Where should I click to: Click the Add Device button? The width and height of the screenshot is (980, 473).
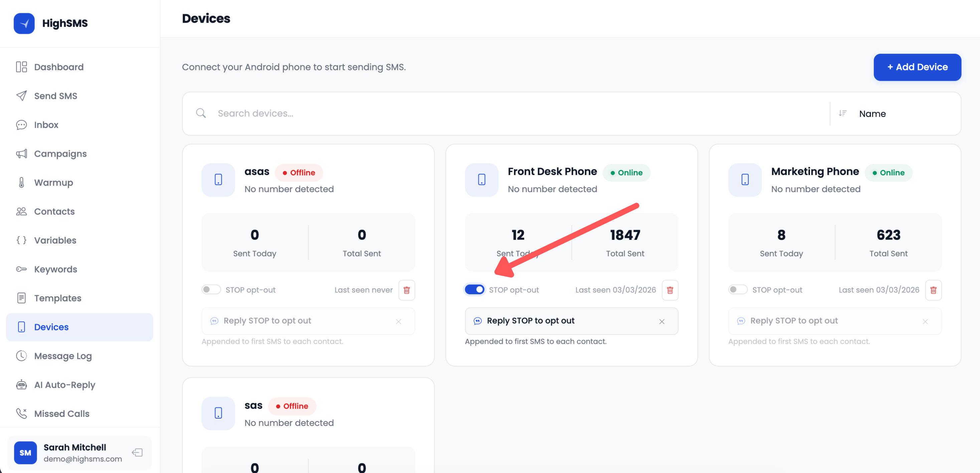coord(917,67)
